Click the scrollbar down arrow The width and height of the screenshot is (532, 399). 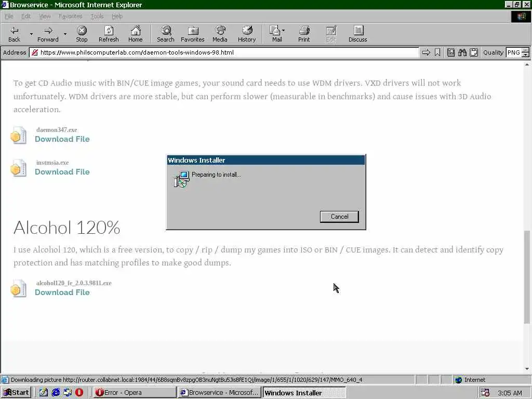pyautogui.click(x=527, y=369)
